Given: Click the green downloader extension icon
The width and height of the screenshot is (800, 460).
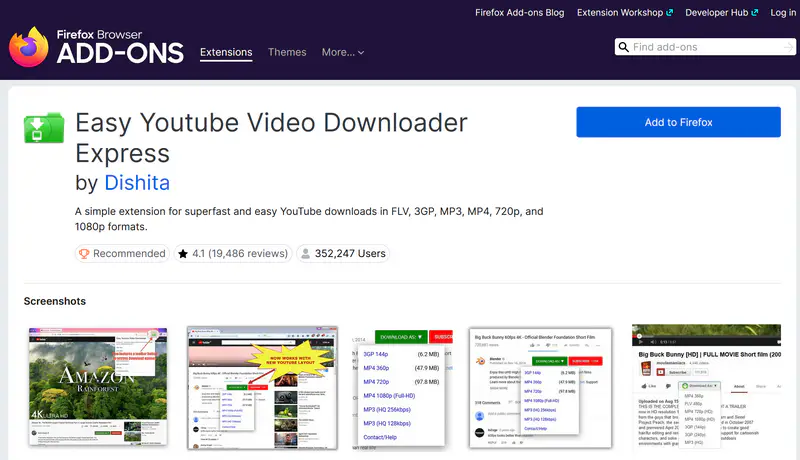Looking at the screenshot, I should point(44,127).
